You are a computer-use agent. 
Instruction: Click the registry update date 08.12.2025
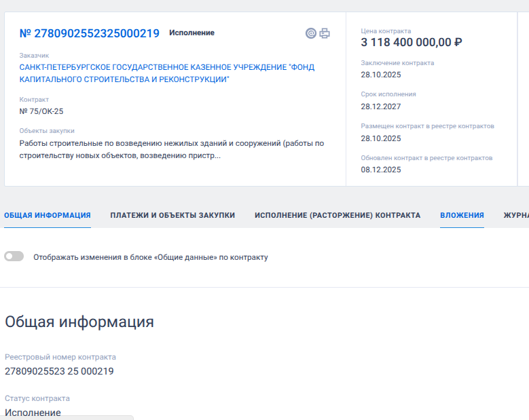point(380,170)
